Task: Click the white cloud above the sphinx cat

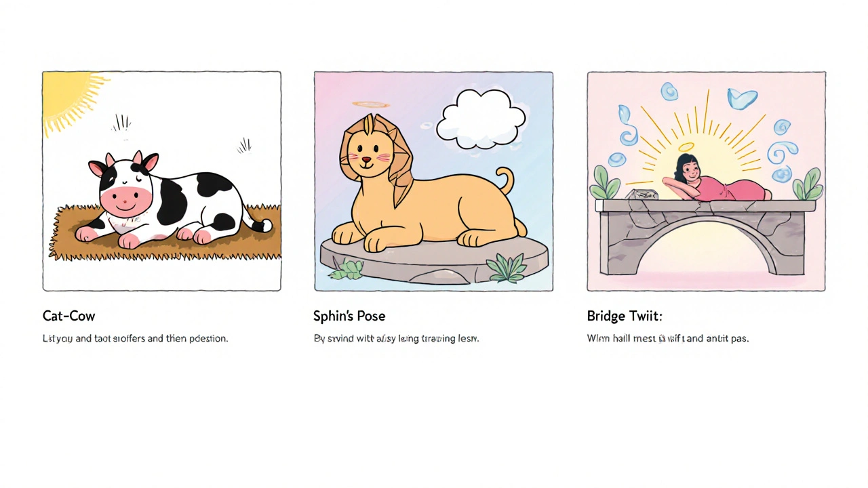Action: [x=480, y=119]
